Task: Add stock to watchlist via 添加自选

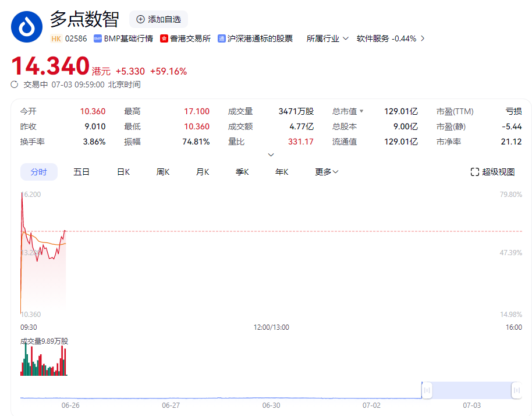Action: 158,19
